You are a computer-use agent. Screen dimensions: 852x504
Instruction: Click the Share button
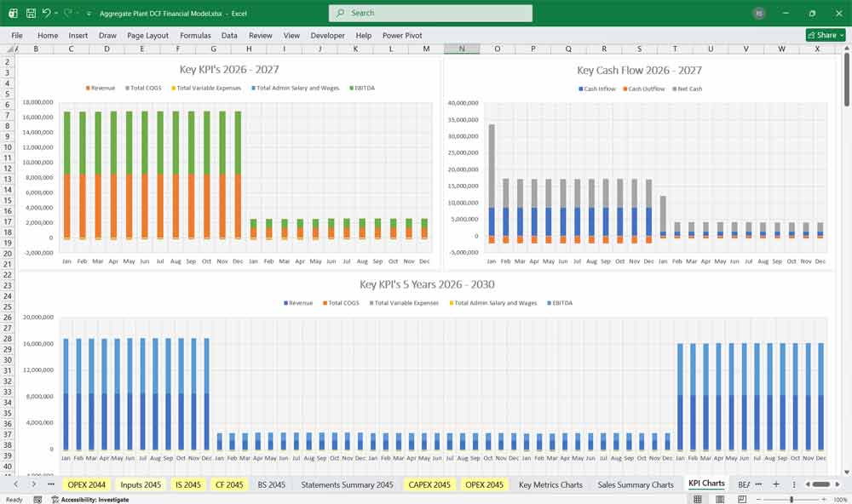(x=826, y=35)
